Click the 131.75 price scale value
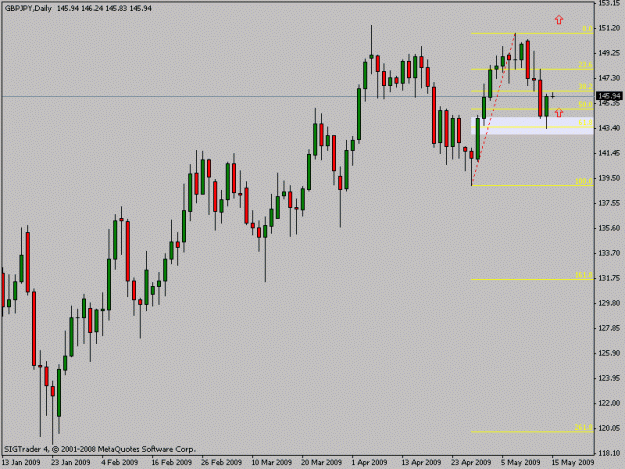 [x=609, y=278]
